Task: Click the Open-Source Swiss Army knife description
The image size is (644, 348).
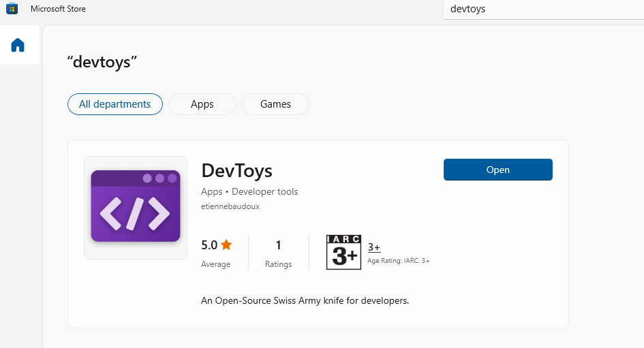Action: click(305, 301)
